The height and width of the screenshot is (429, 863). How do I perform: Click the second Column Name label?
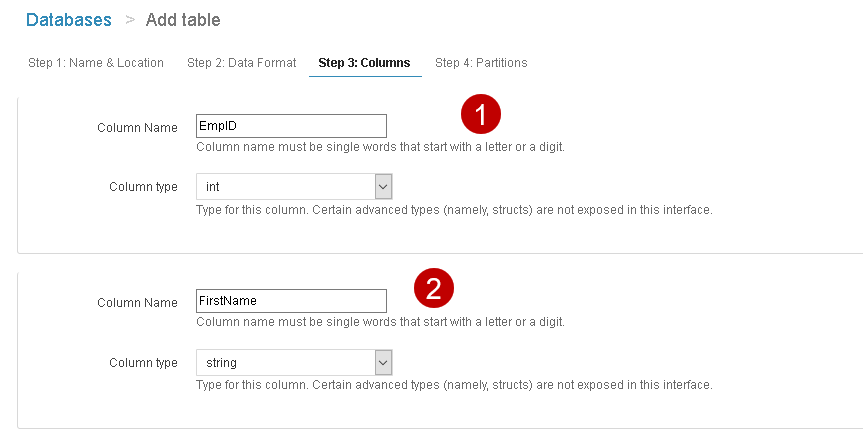point(137,302)
